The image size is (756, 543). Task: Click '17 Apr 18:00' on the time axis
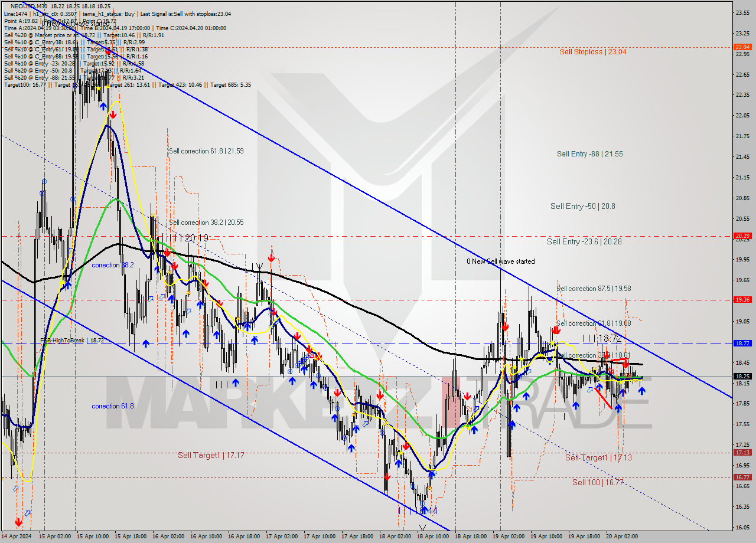pyautogui.click(x=357, y=537)
